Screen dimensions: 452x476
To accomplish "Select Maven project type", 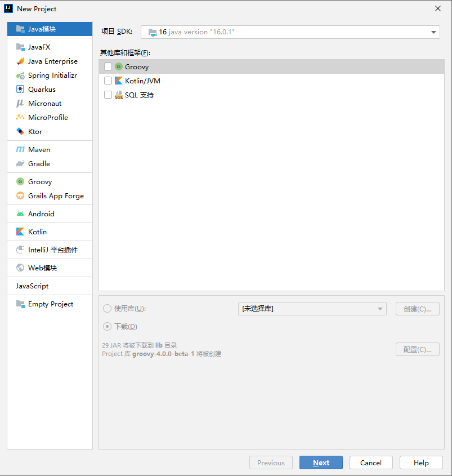I will (50, 149).
